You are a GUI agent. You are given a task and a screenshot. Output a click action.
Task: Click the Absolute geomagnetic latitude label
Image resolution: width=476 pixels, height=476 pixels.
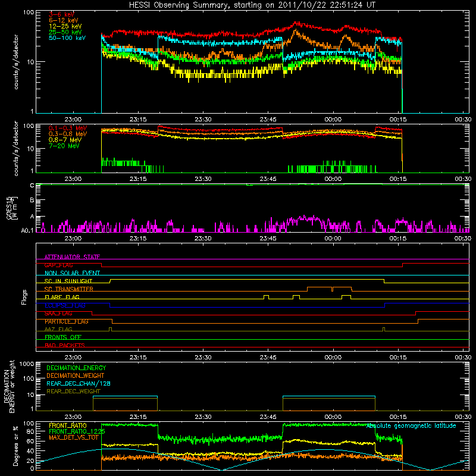411,425
